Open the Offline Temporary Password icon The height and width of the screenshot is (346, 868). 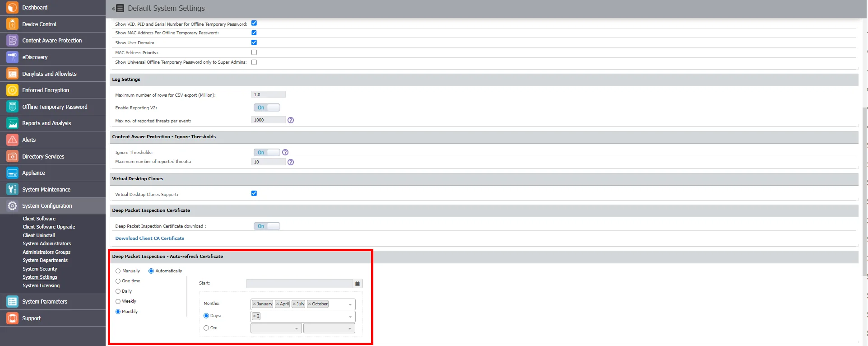tap(12, 107)
